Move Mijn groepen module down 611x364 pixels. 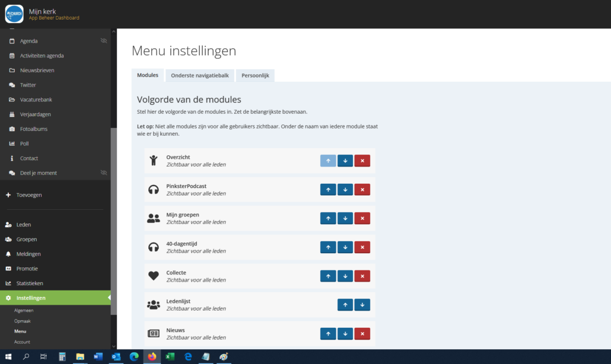point(345,218)
